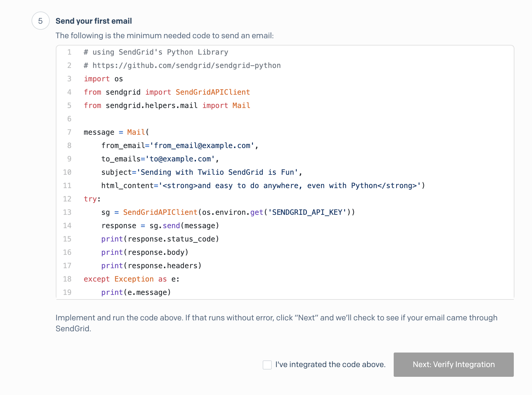
Task: Select the except Exception line 18
Action: [x=131, y=279]
